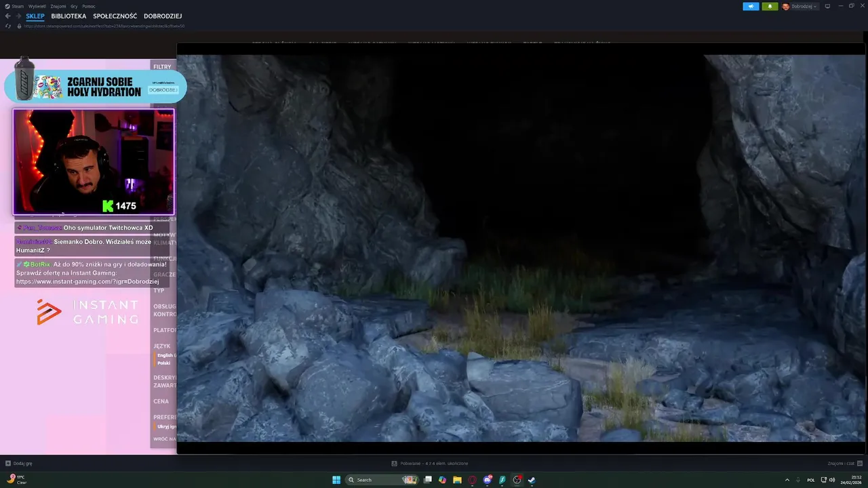Click the Instant Gaming logo
The height and width of the screenshot is (488, 868).
coord(87,311)
